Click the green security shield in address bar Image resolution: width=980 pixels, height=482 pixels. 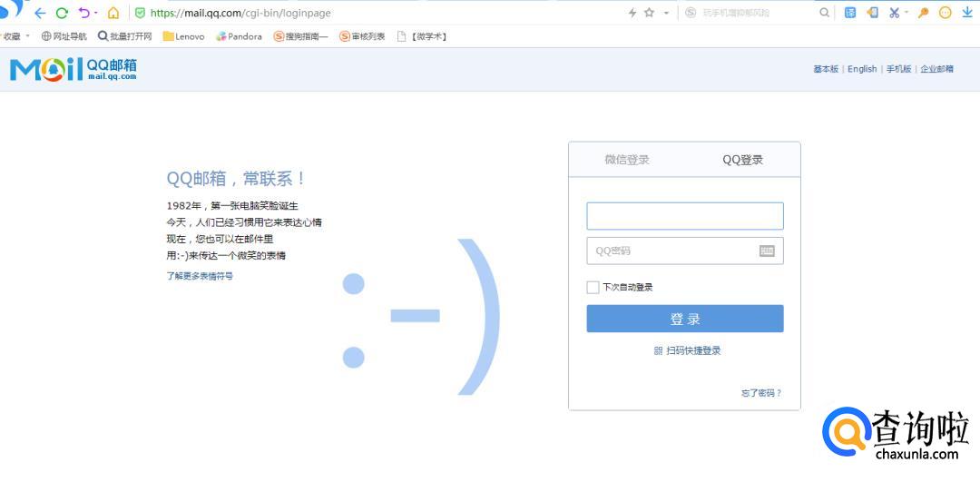coord(140,13)
